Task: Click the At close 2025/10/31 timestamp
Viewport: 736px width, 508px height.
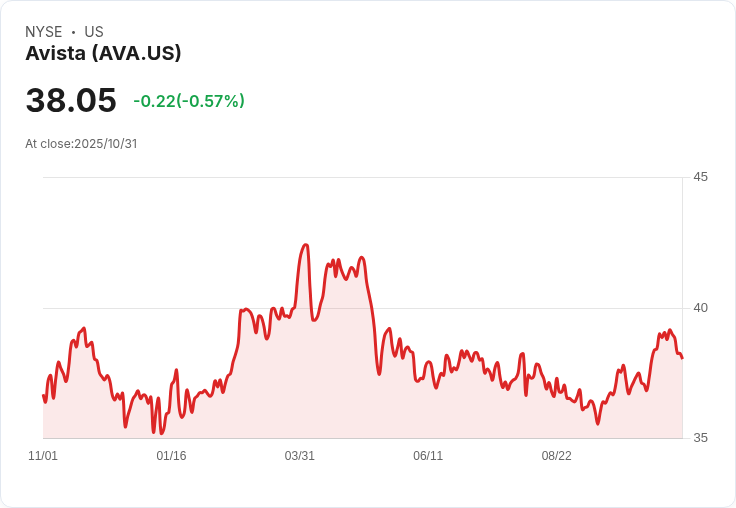Action: tap(81, 144)
